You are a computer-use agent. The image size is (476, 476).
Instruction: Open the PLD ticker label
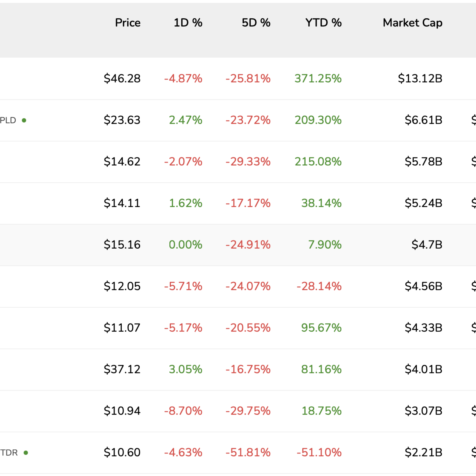(8, 120)
